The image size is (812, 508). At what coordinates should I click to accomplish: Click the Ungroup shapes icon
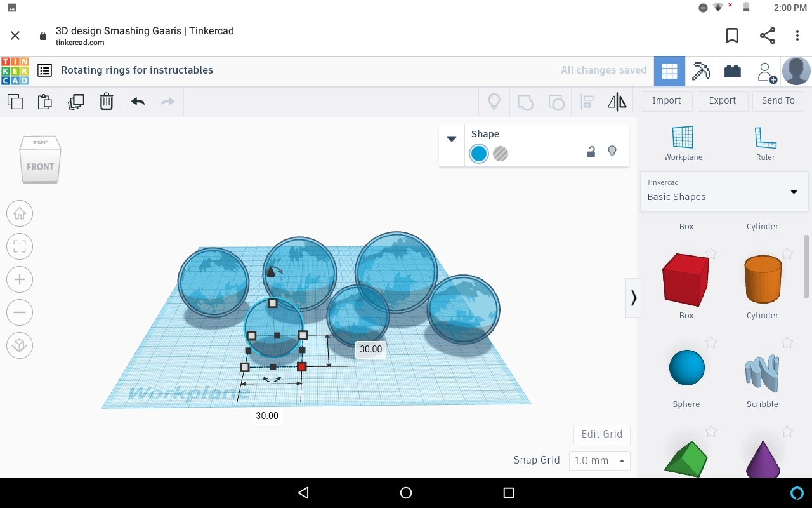pos(556,102)
